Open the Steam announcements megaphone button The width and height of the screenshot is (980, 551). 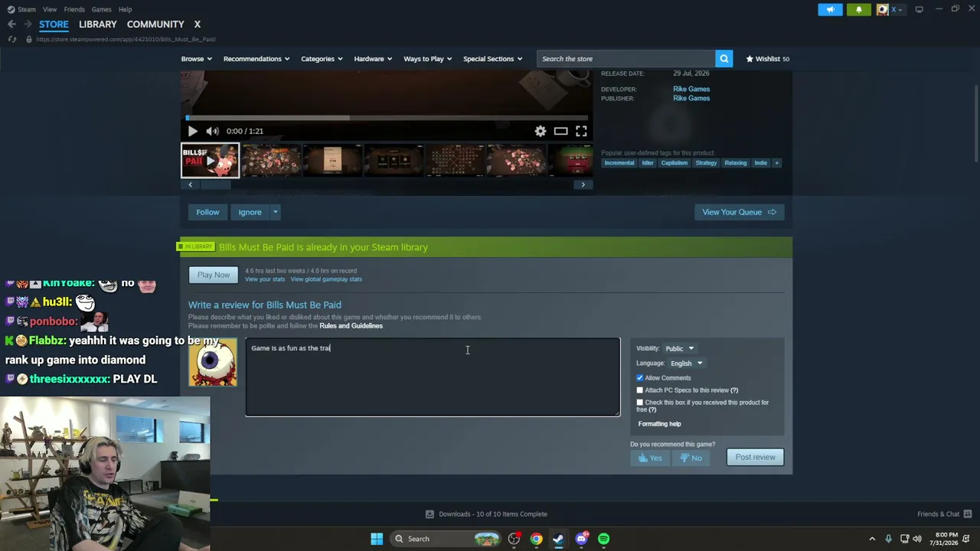tap(831, 9)
